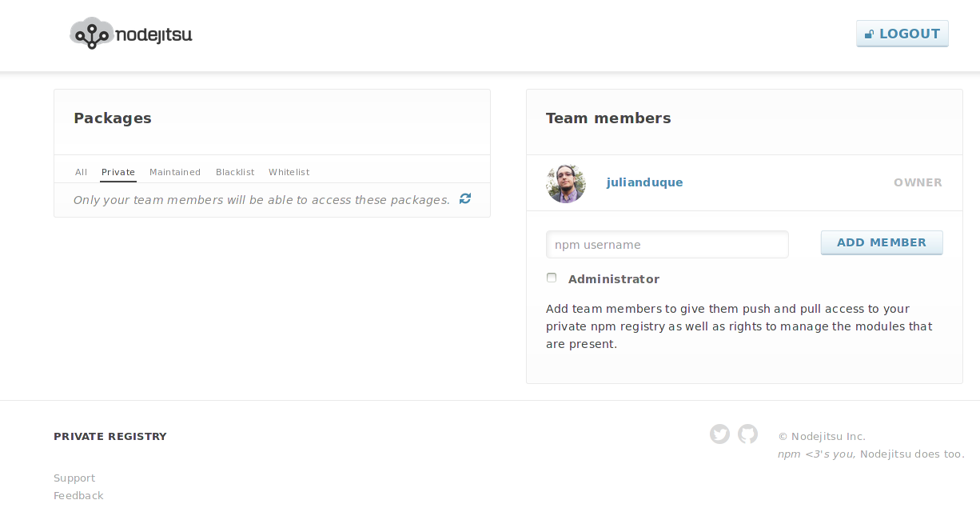Open julianduque's profile link
980x528 pixels.
click(645, 182)
